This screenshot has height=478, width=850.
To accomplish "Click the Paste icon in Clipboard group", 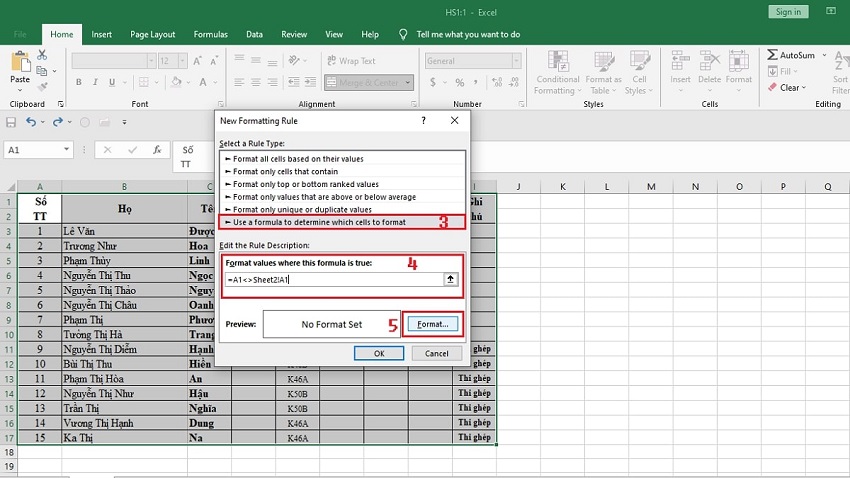I will click(20, 66).
